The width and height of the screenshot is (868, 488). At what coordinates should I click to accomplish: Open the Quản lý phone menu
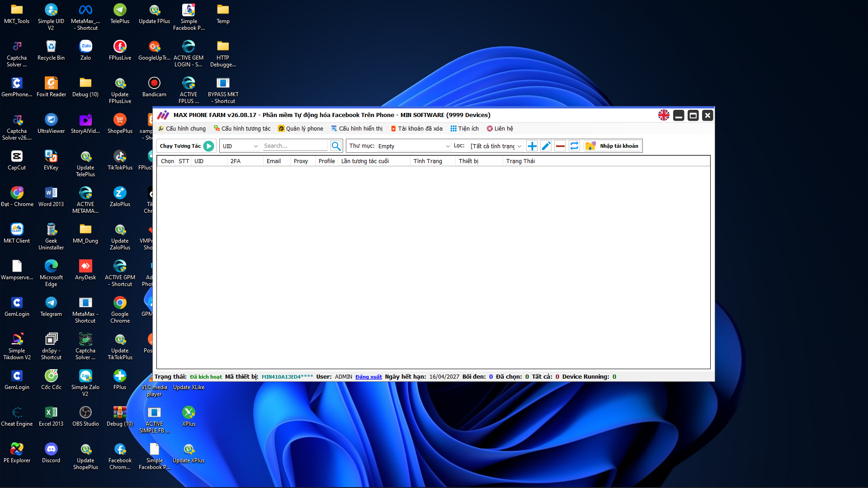pyautogui.click(x=301, y=129)
